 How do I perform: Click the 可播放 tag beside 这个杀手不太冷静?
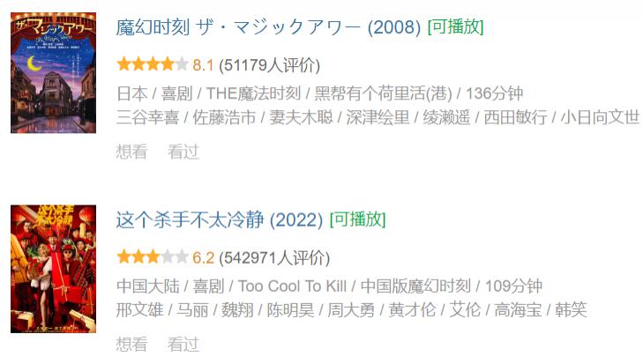pyautogui.click(x=357, y=219)
